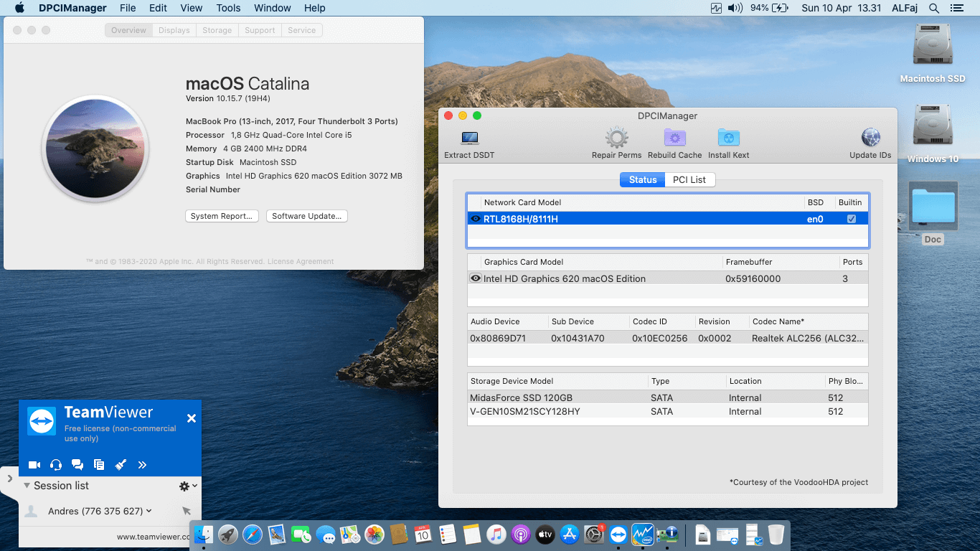Click the System Report button

click(x=222, y=216)
